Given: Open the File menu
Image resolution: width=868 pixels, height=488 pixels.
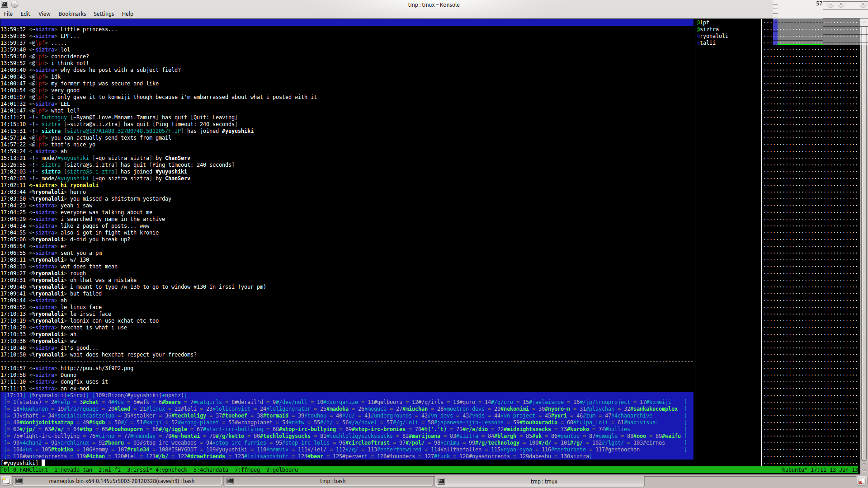Looking at the screenshot, I should pos(8,14).
